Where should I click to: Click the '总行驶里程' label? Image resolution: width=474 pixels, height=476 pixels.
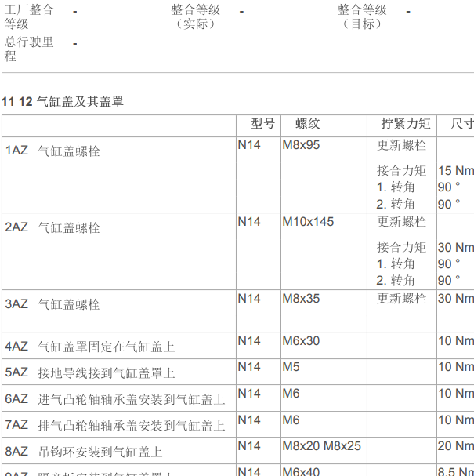pyautogui.click(x=29, y=49)
